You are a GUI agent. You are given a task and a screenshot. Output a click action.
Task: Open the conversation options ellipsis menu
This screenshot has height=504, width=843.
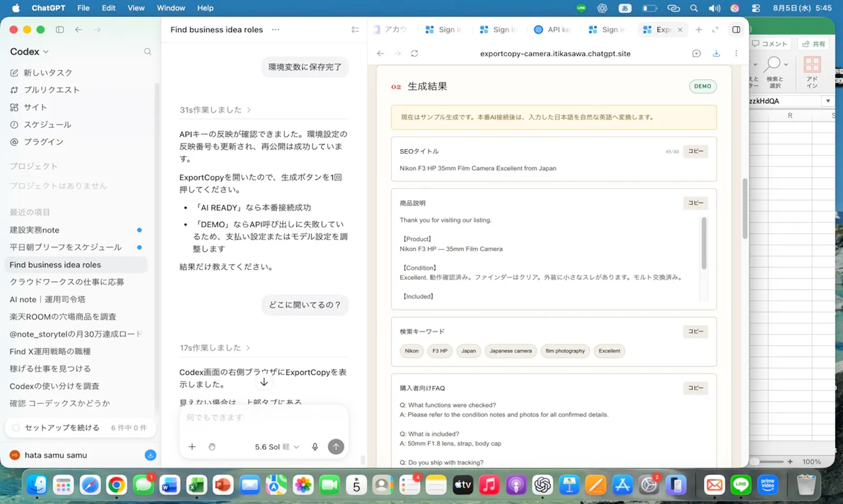(276, 29)
